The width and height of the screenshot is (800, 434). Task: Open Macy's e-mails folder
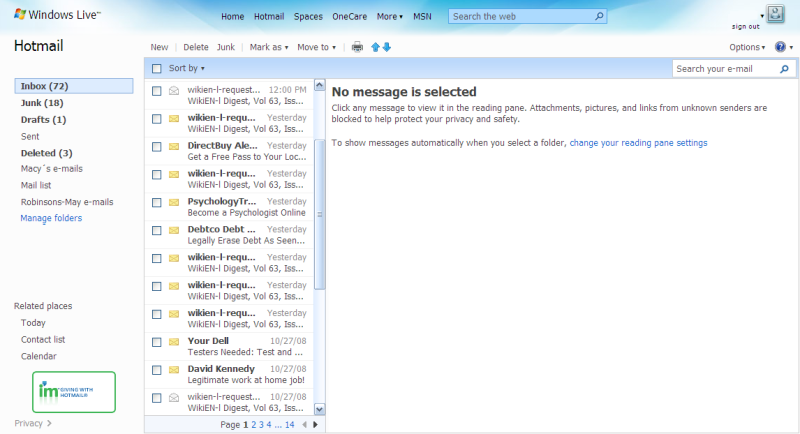point(52,169)
